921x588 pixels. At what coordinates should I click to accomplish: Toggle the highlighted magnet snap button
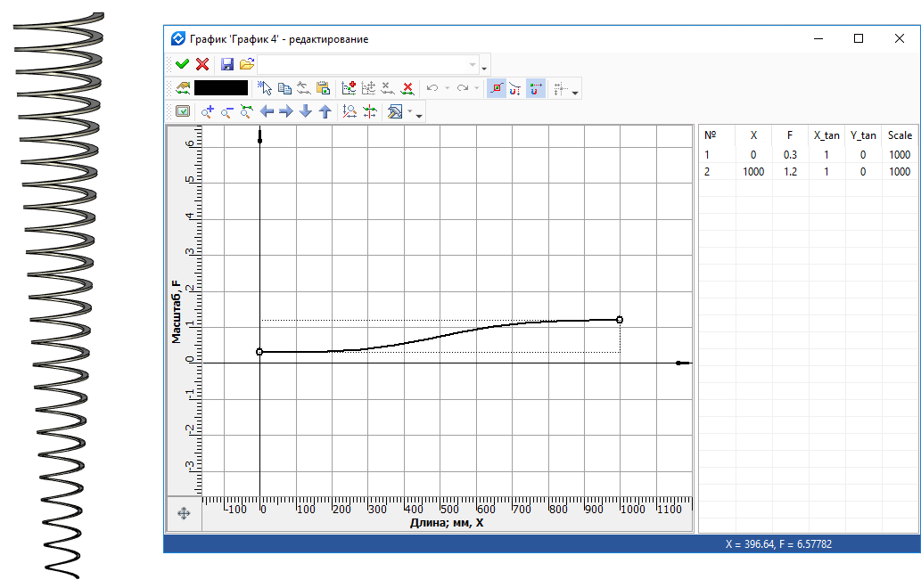point(535,88)
